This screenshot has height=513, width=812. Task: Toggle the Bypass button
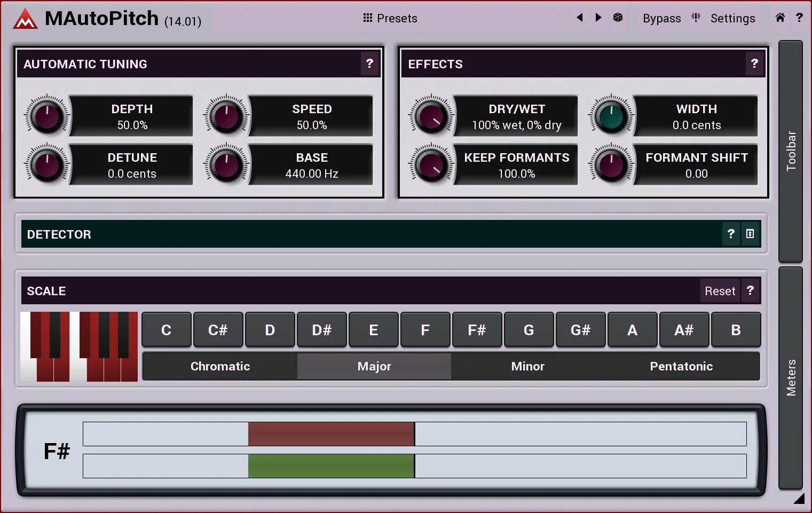point(661,18)
